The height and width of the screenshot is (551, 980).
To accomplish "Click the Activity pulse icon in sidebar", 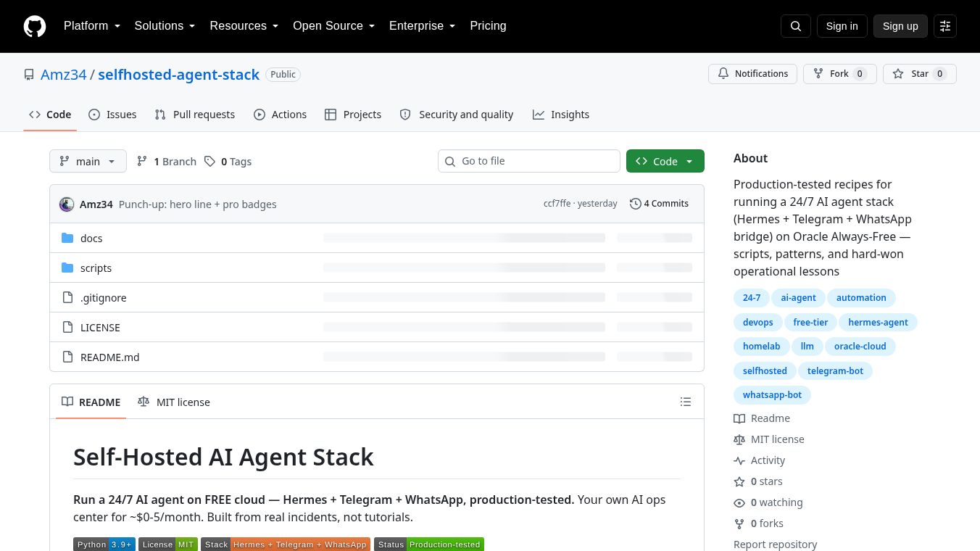I will 739,460.
